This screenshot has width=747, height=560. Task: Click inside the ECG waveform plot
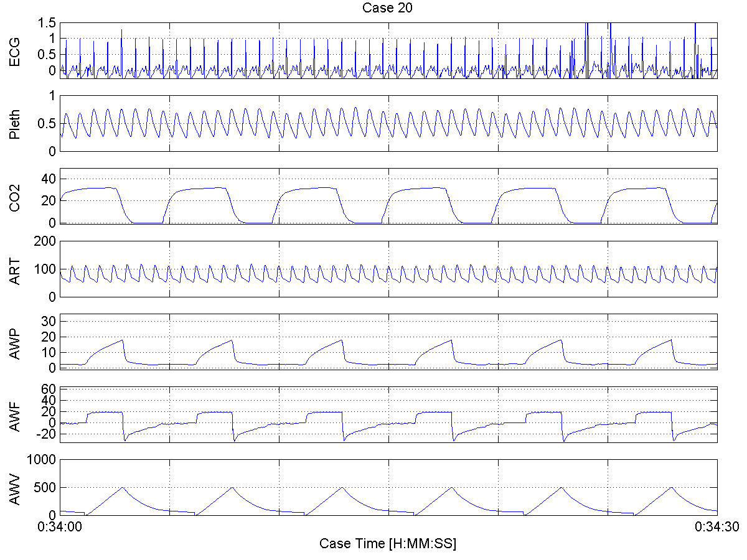[388, 50]
